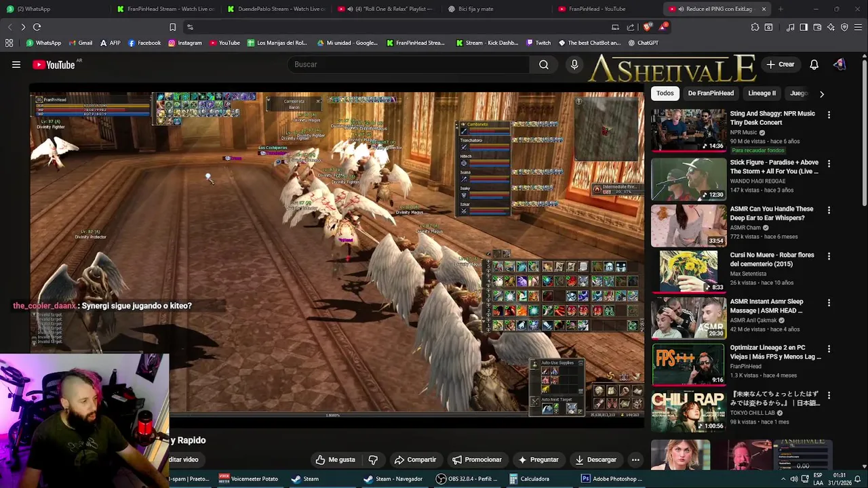Switch to Bici fija y mate tab
Screen dimensions: 868x488
(x=498, y=9)
